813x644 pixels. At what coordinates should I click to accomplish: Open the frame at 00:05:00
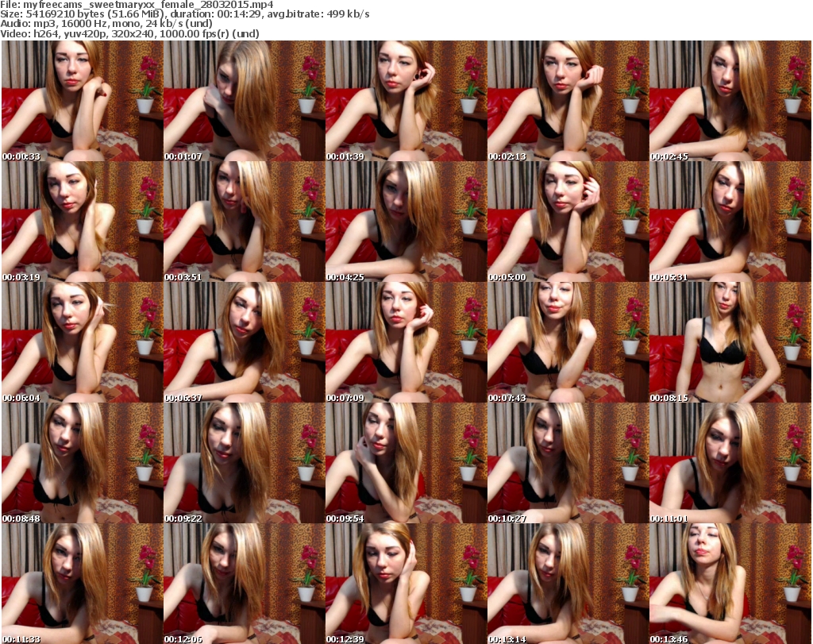[x=568, y=222]
